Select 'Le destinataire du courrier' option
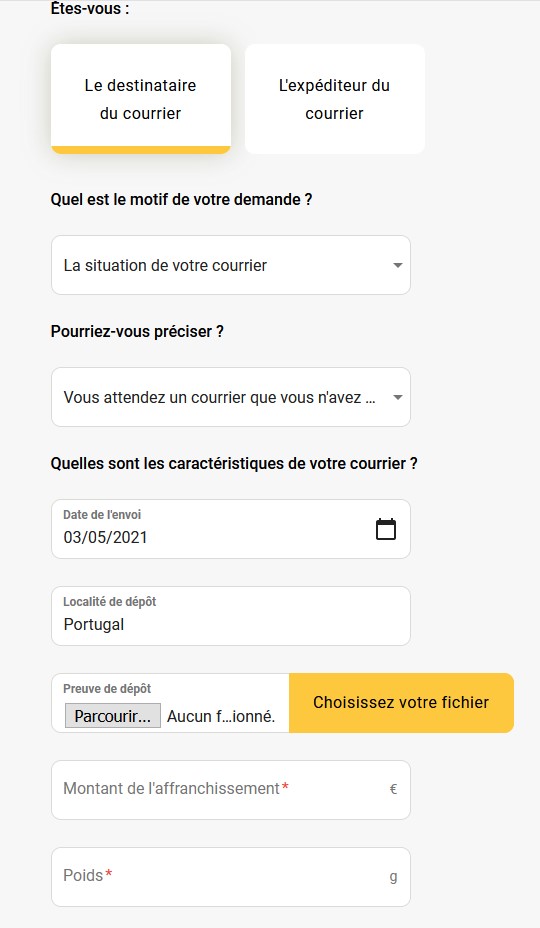This screenshot has height=928, width=540. (x=141, y=99)
